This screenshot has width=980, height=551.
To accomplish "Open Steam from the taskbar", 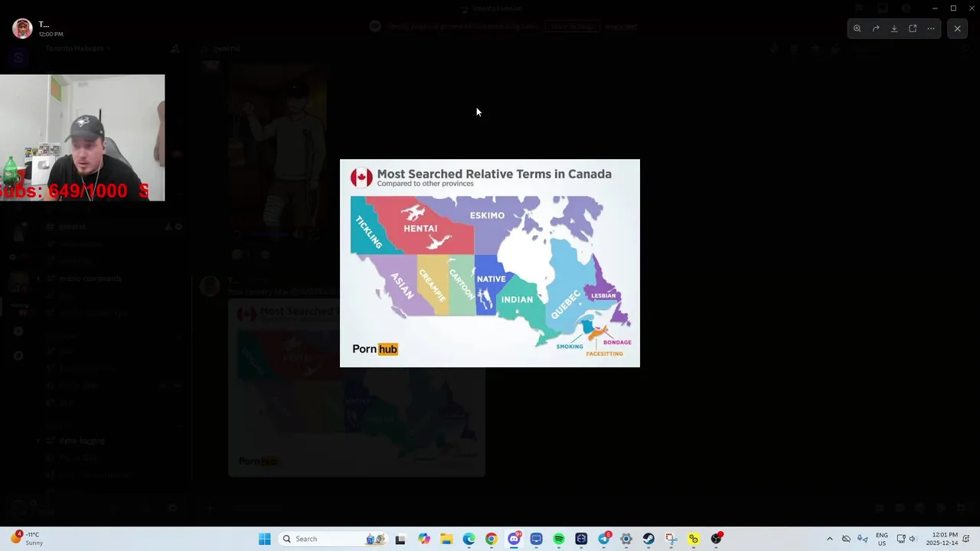I will point(648,539).
